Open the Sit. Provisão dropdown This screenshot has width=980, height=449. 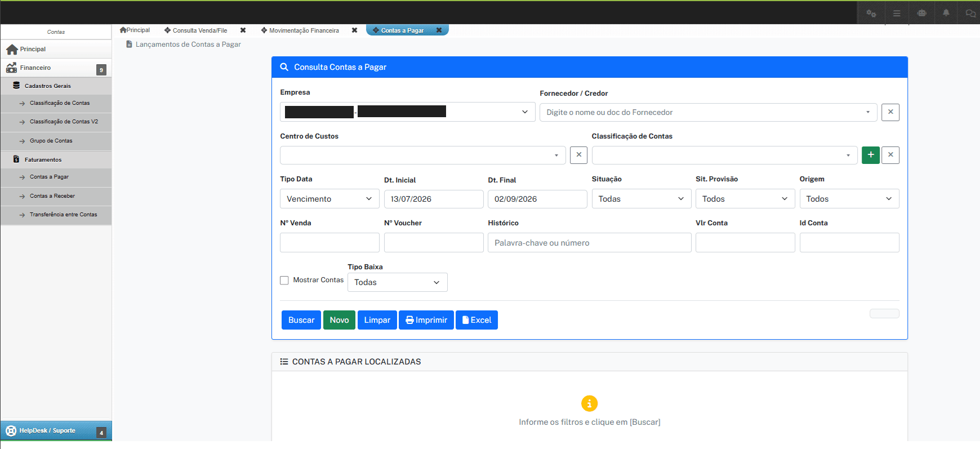(x=745, y=199)
